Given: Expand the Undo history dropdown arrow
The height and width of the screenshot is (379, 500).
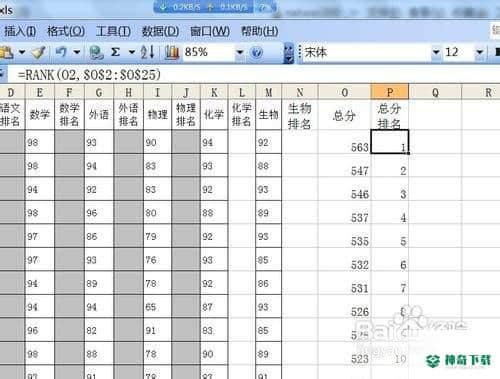Looking at the screenshot, I should 77,52.
